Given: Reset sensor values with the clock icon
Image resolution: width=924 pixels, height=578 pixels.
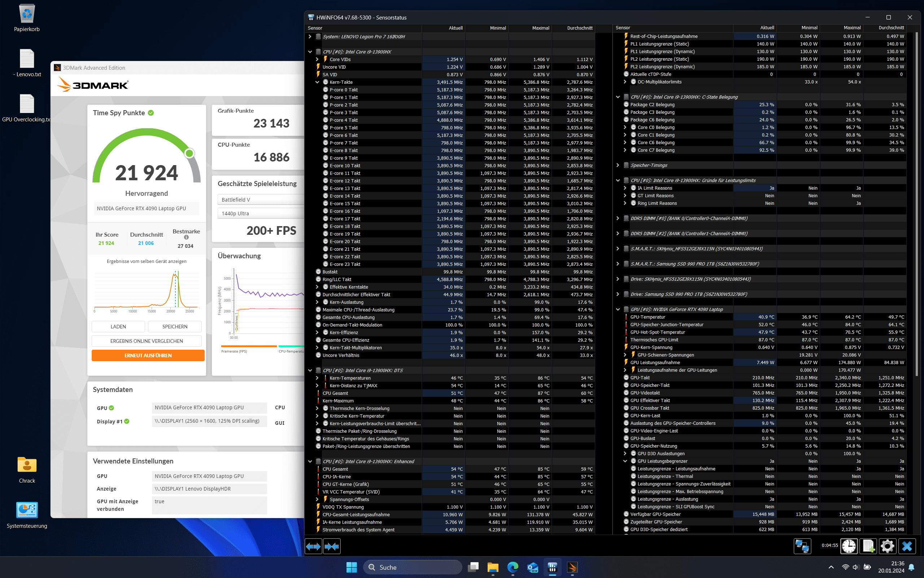Looking at the screenshot, I should click(x=849, y=546).
